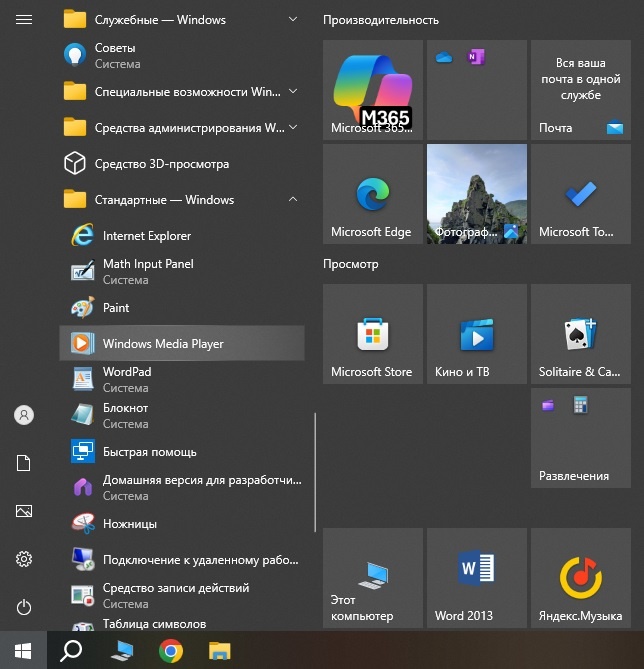The height and width of the screenshot is (669, 644).
Task: Open Google Chrome from the taskbar
Action: click(171, 651)
